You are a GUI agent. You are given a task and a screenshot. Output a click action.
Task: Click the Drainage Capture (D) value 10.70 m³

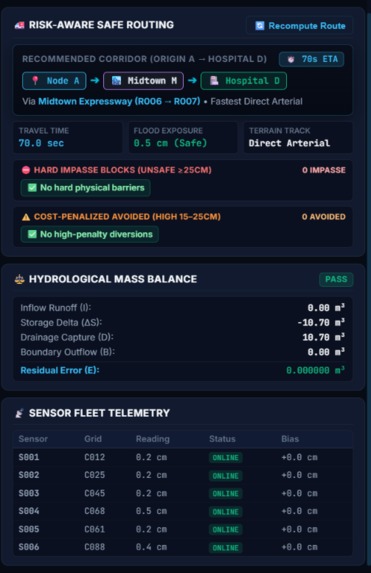(x=323, y=337)
